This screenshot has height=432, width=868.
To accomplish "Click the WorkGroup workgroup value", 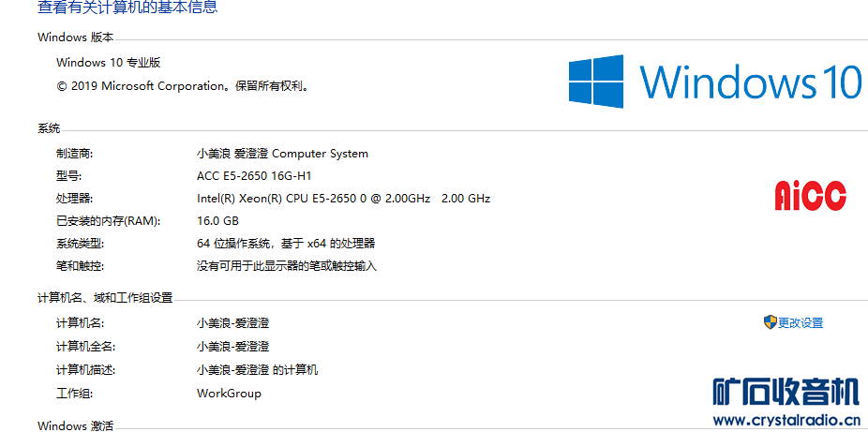I will pos(229,394).
